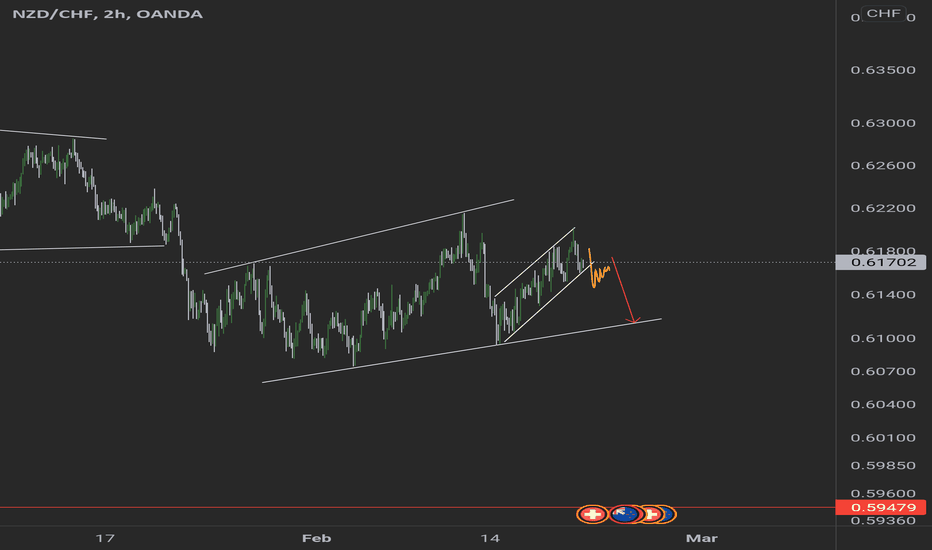The height and width of the screenshot is (550, 932).
Task: Click the red price label 0.59479
Action: [x=881, y=507]
